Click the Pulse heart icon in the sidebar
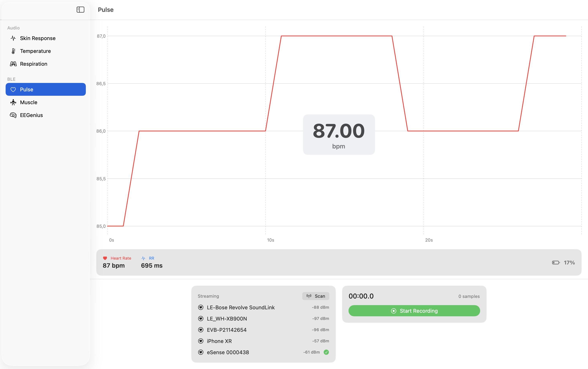 [x=13, y=90]
